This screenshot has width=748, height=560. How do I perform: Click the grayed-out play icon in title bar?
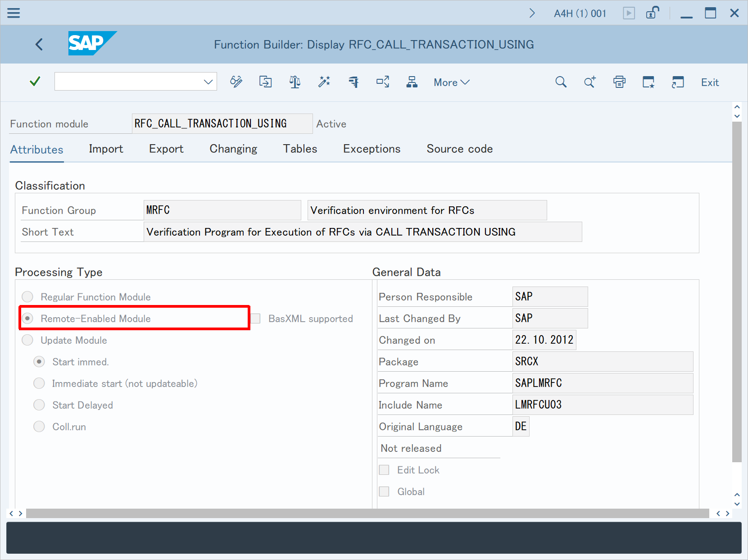pos(629,13)
